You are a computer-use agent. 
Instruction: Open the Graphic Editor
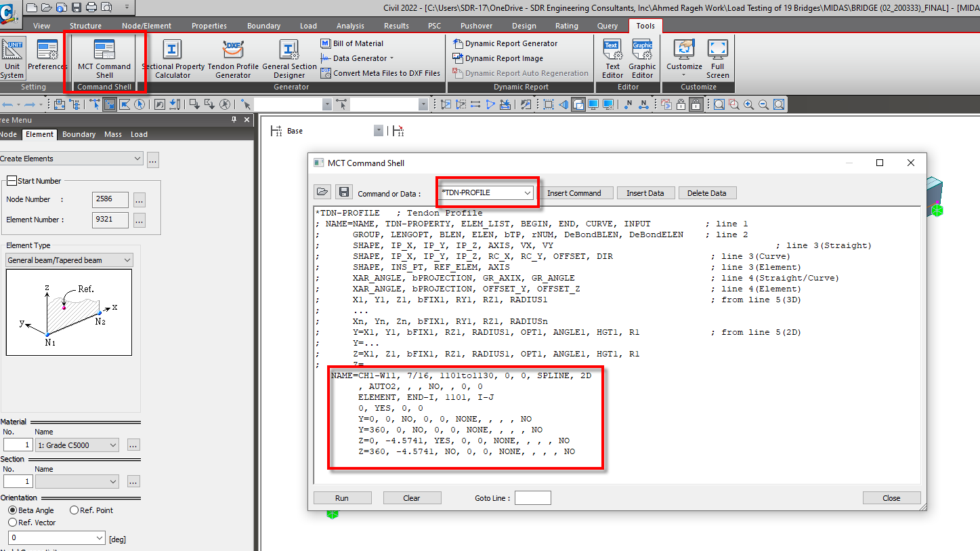pyautogui.click(x=642, y=59)
